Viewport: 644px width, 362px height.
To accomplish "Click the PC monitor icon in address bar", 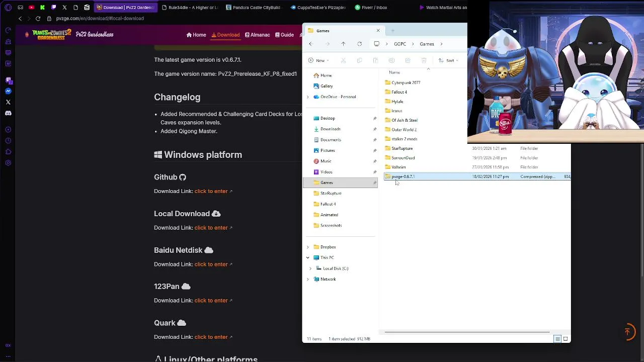I will tap(376, 44).
